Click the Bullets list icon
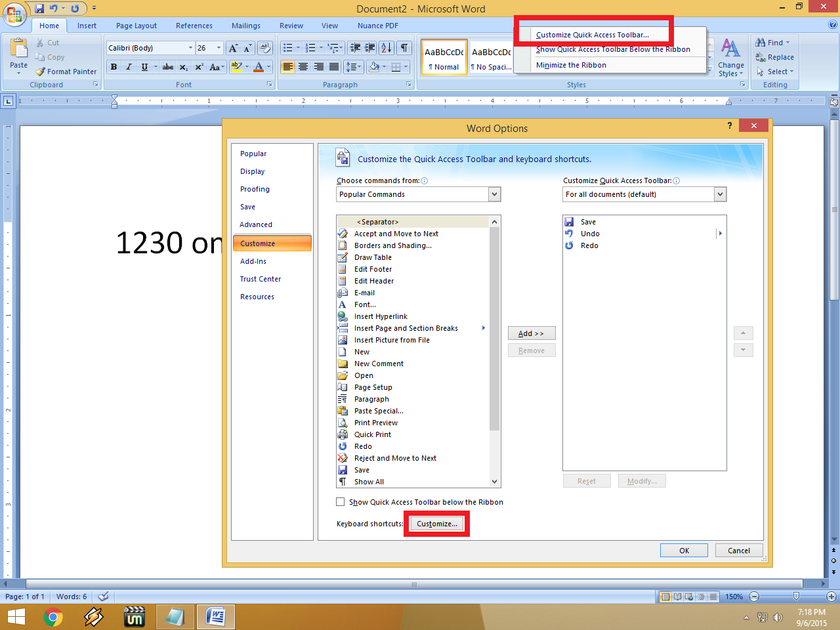Viewport: 840px width, 630px height. (x=287, y=48)
